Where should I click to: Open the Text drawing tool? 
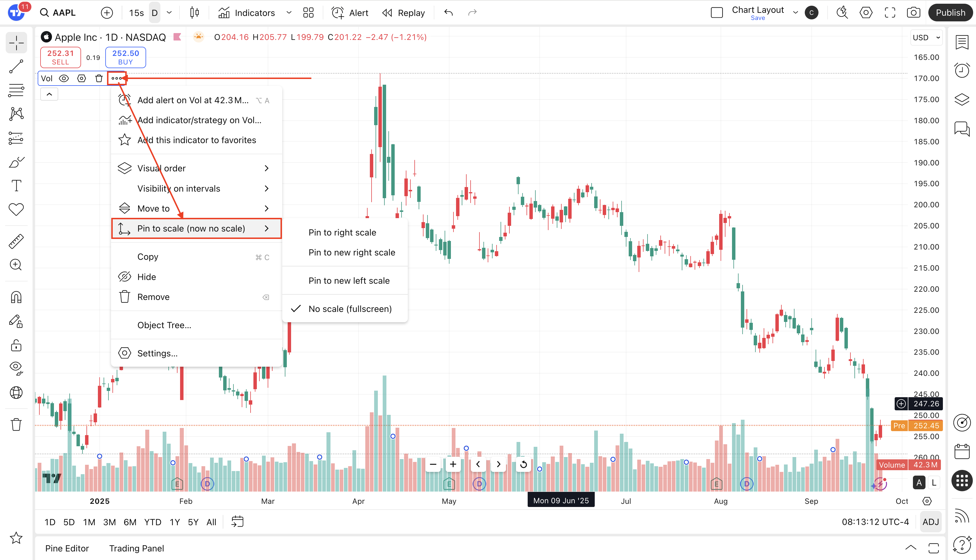16,186
